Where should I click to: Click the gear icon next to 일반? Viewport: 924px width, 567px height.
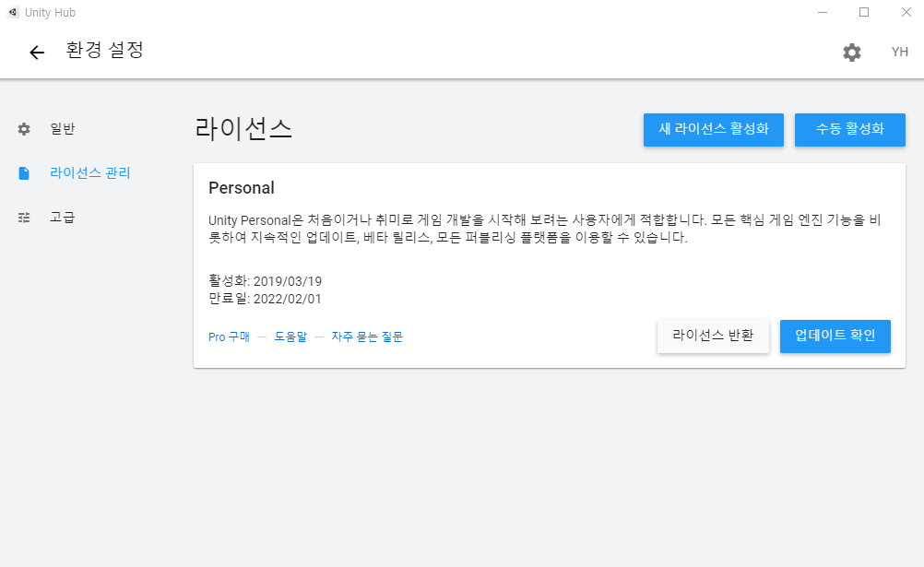[24, 129]
